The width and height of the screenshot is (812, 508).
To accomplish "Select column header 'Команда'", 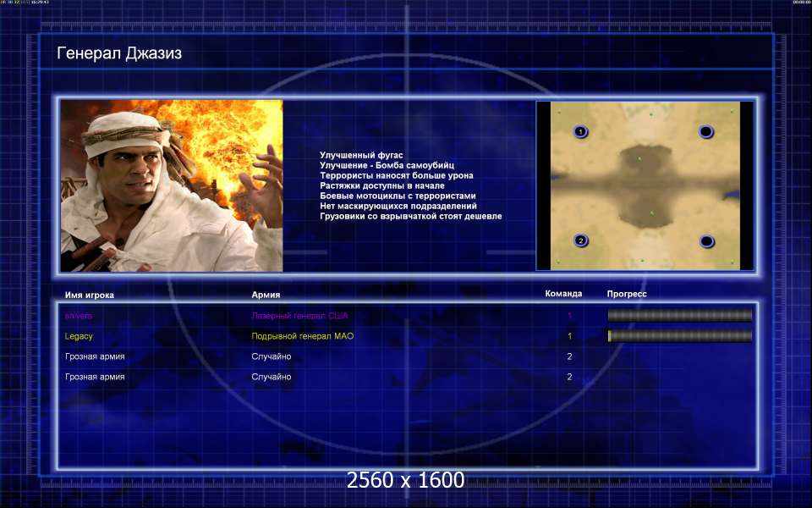I will coord(563,294).
